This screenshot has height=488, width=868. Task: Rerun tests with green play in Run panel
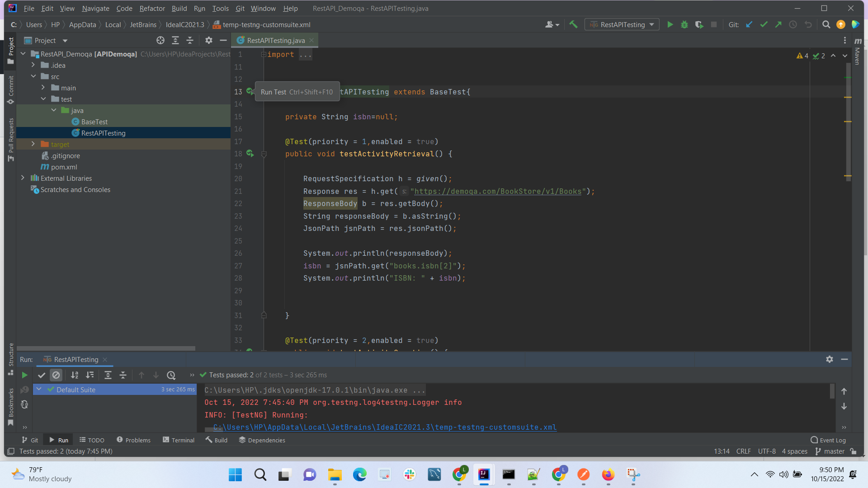(x=24, y=375)
